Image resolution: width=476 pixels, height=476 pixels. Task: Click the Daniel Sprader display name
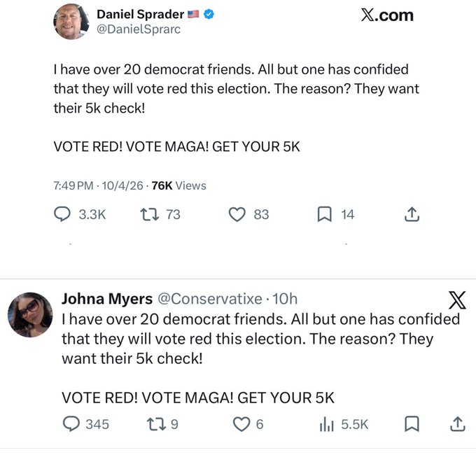pos(140,14)
